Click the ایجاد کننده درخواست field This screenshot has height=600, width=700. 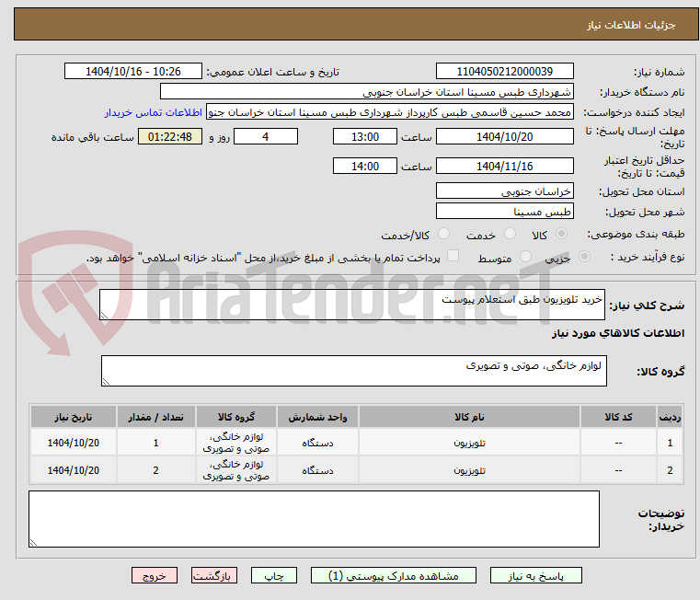(390, 112)
